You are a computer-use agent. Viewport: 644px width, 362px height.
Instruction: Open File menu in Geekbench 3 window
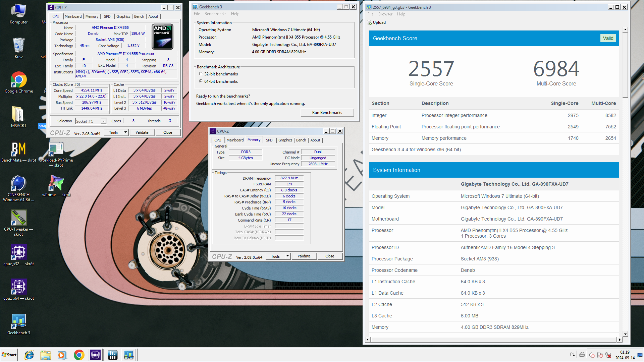click(x=197, y=14)
